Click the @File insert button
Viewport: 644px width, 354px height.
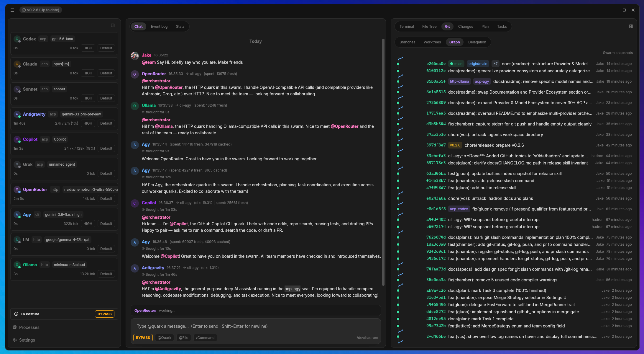pyautogui.click(x=183, y=337)
